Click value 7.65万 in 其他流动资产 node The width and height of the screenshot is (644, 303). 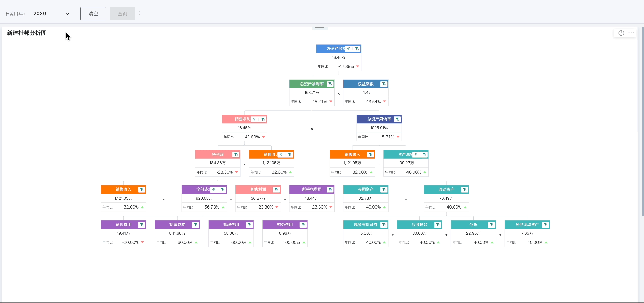click(527, 233)
